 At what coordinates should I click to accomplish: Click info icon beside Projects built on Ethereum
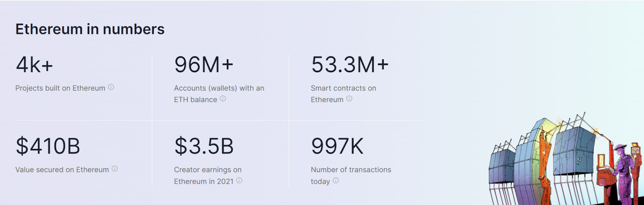[x=111, y=87]
